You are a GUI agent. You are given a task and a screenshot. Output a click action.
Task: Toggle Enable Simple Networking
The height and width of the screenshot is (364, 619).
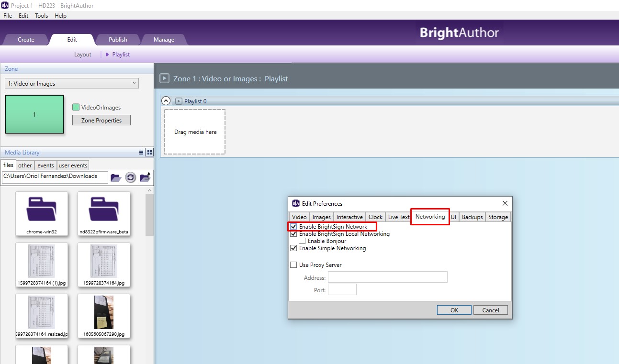(x=293, y=248)
